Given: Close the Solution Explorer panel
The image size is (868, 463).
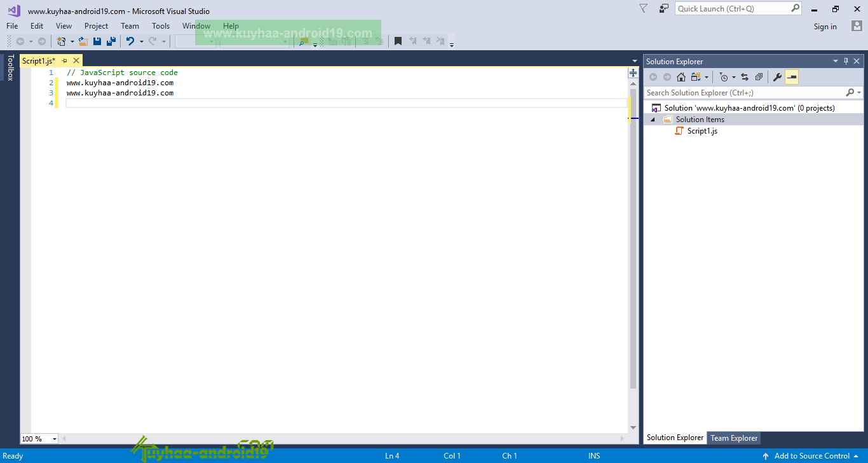Looking at the screenshot, I should (x=857, y=61).
